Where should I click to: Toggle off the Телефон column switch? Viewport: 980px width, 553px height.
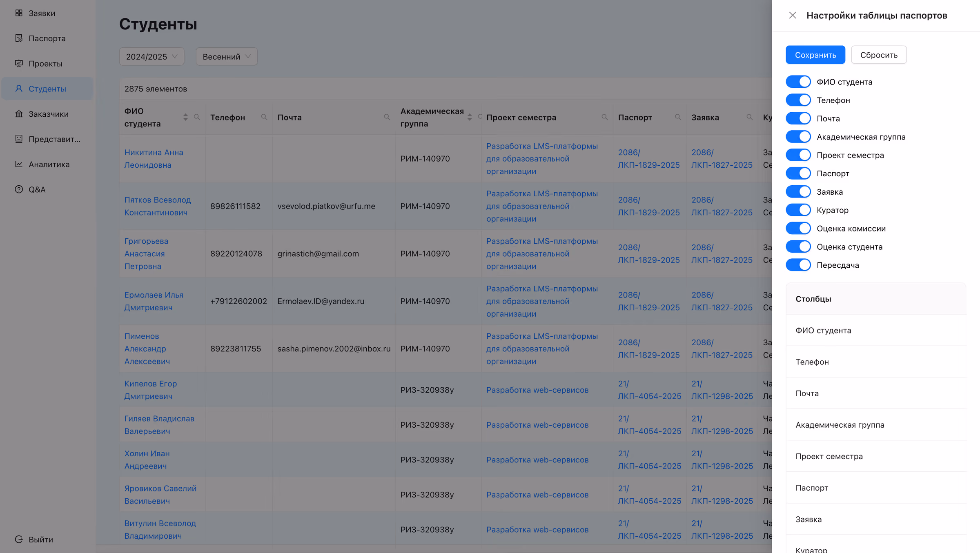[x=798, y=100]
